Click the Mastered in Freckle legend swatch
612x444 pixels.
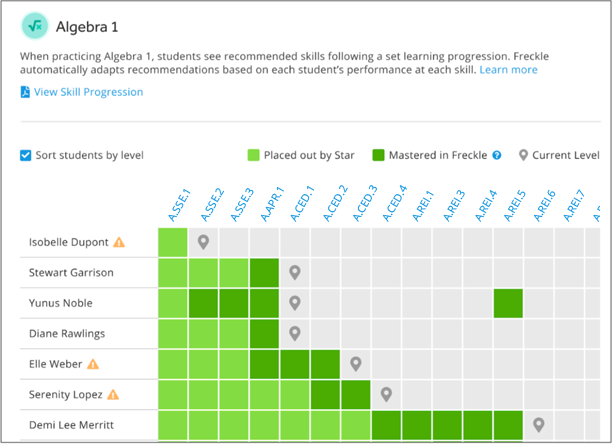(378, 156)
